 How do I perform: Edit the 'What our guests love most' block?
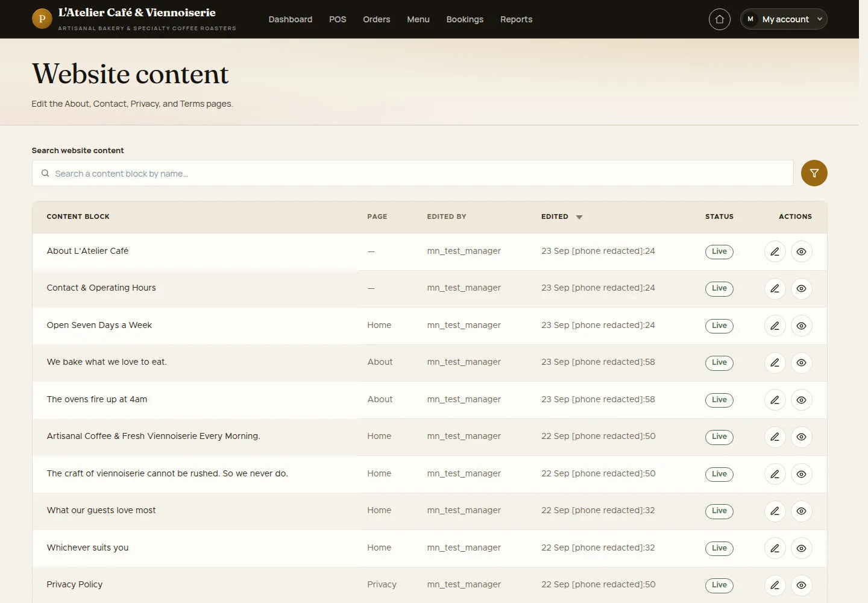pos(775,511)
